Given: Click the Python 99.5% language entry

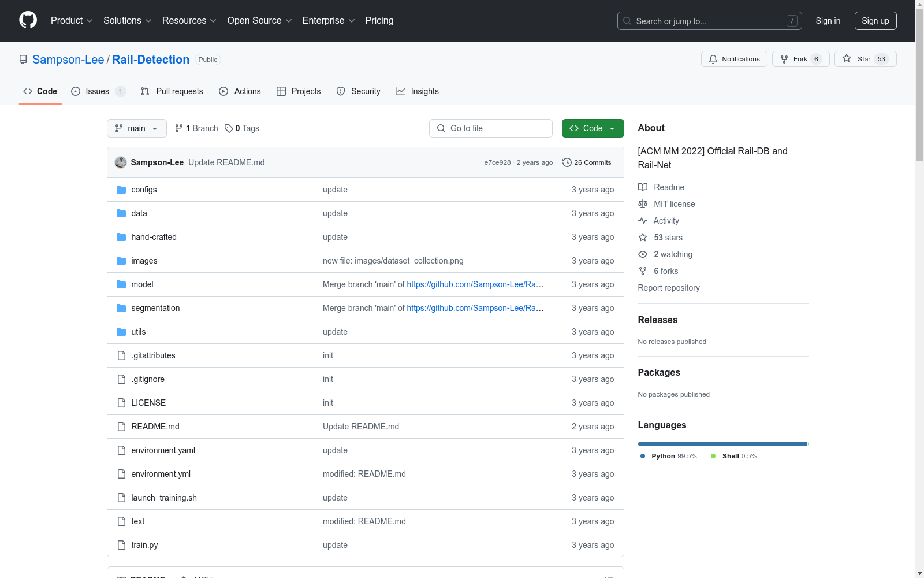Looking at the screenshot, I should [x=669, y=456].
